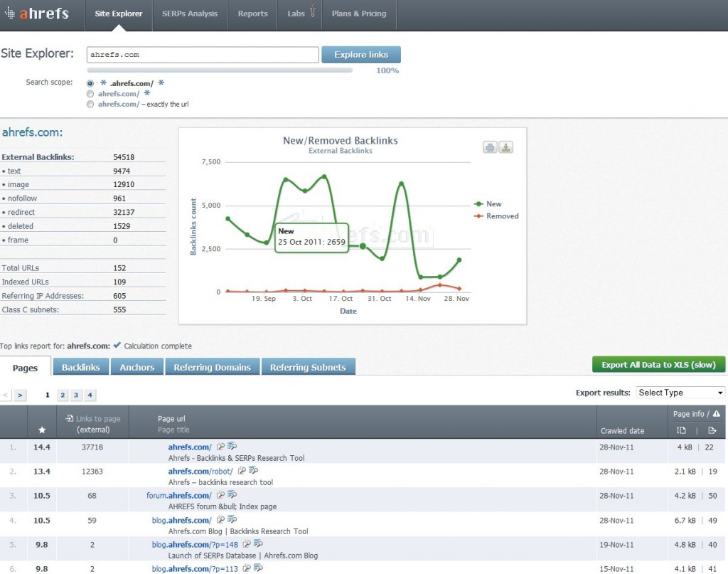Viewport: 728px width, 574px height.
Task: Click page-magnifier icon beside ahrefs.com/ row 1
Action: (220, 446)
